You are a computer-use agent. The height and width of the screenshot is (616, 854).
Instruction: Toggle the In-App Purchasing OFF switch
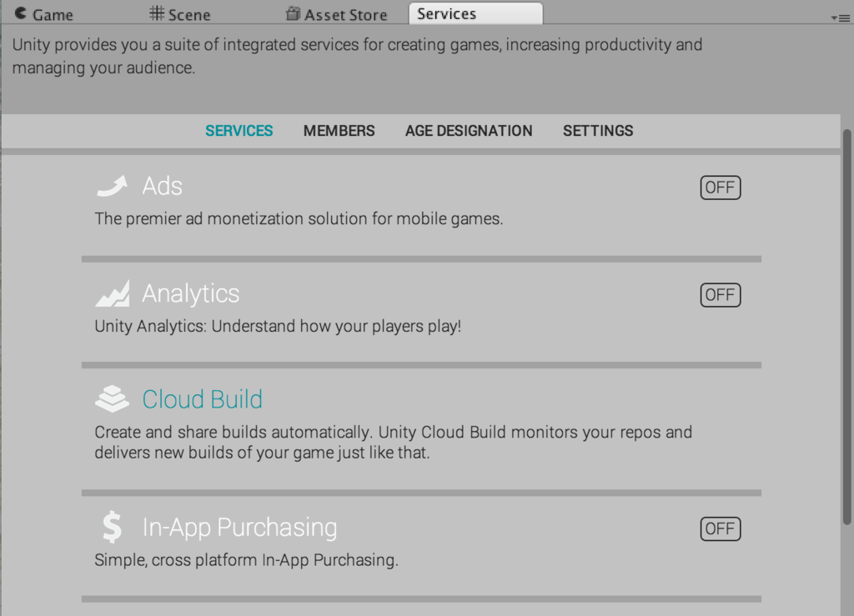click(720, 529)
